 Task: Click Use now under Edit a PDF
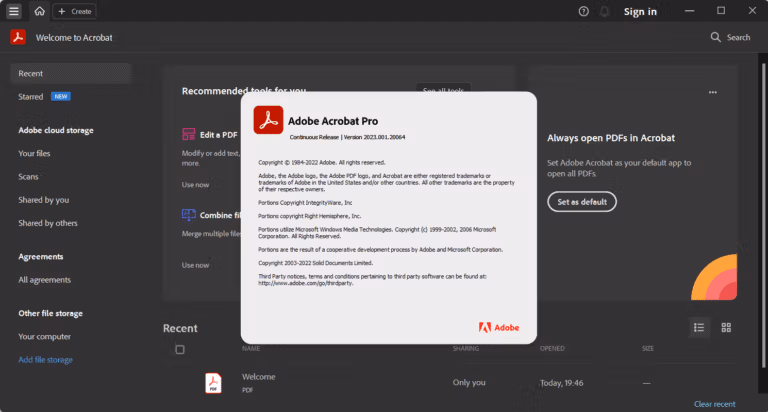[195, 185]
